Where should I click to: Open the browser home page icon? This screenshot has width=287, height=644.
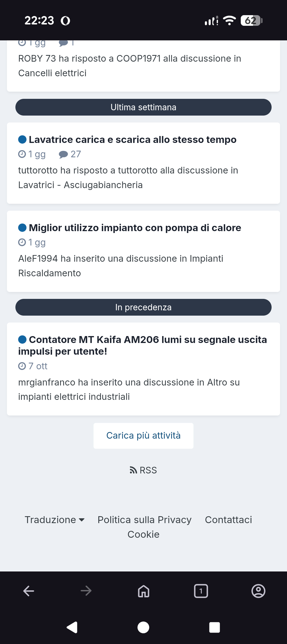(x=143, y=591)
